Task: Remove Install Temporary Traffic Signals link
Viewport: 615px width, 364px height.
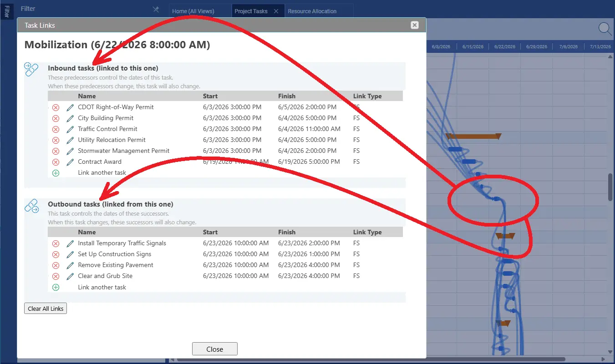Action: 56,244
